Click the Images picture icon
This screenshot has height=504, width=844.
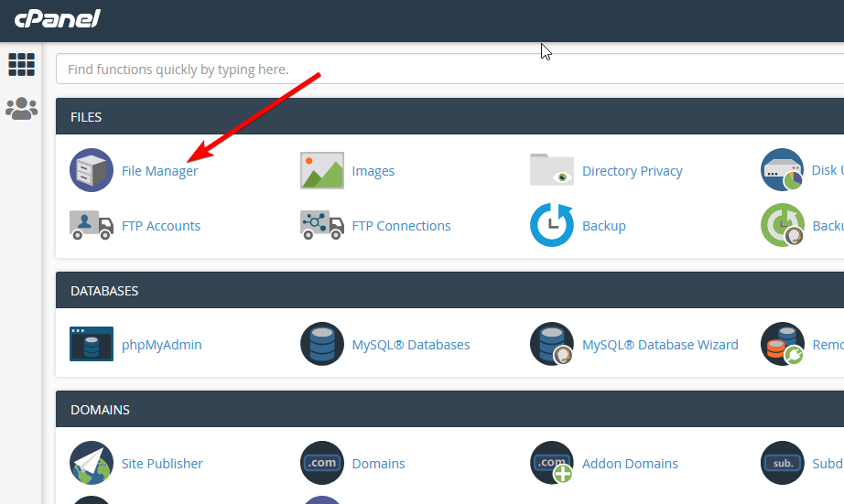pyautogui.click(x=322, y=170)
